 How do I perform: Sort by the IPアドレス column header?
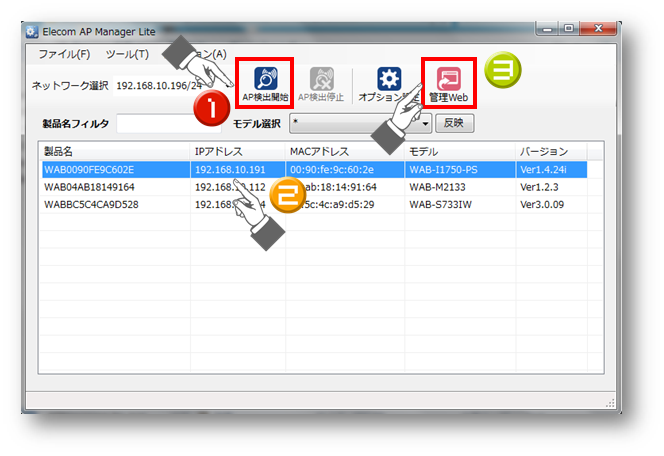(x=238, y=151)
